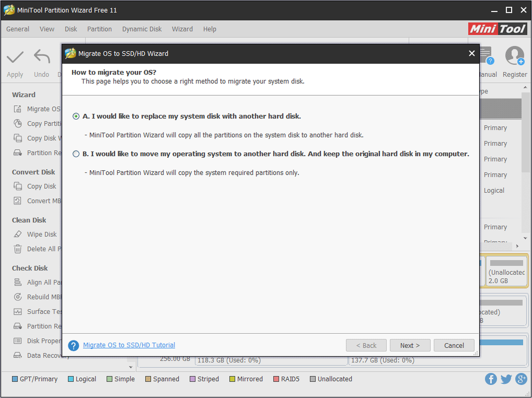
Task: Click the Undo arrow icon
Action: pyautogui.click(x=42, y=57)
